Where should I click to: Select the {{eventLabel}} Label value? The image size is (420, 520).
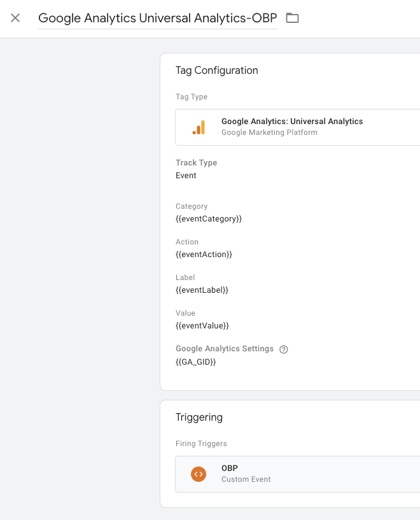point(202,290)
